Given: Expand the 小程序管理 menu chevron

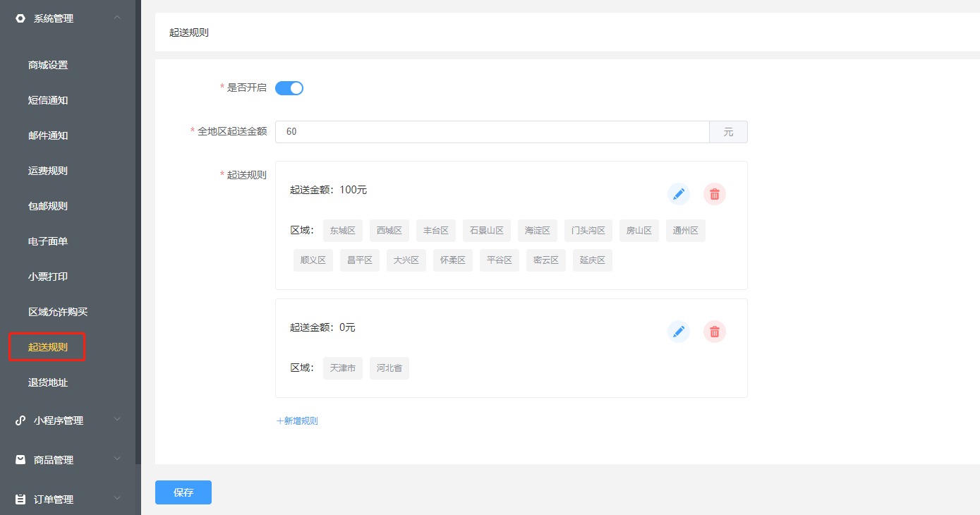Looking at the screenshot, I should point(117,420).
